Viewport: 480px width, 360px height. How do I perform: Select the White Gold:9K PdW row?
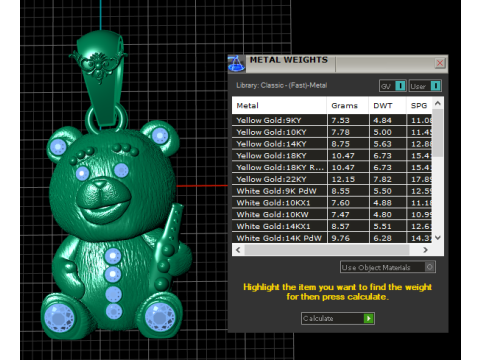pyautogui.click(x=332, y=191)
